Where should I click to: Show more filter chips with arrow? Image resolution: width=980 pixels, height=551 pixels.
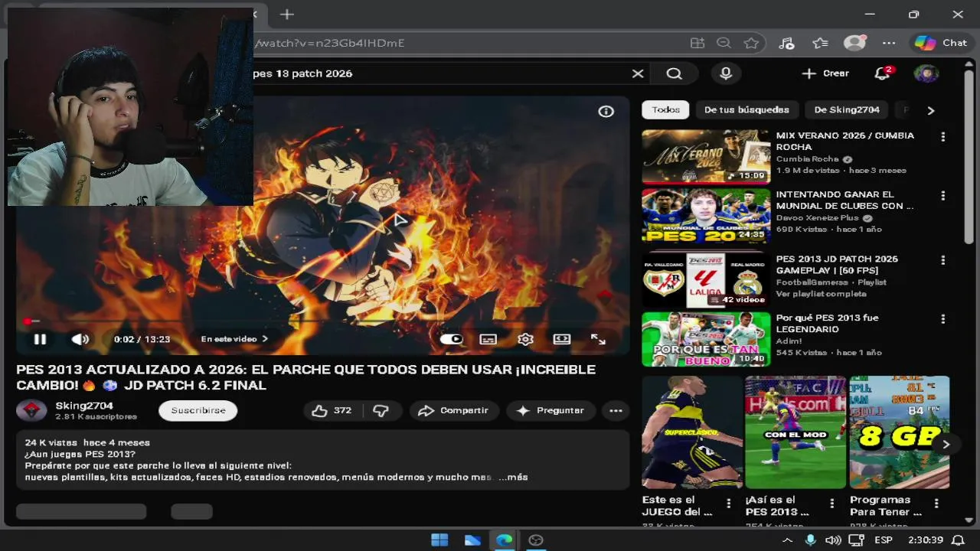(x=931, y=110)
